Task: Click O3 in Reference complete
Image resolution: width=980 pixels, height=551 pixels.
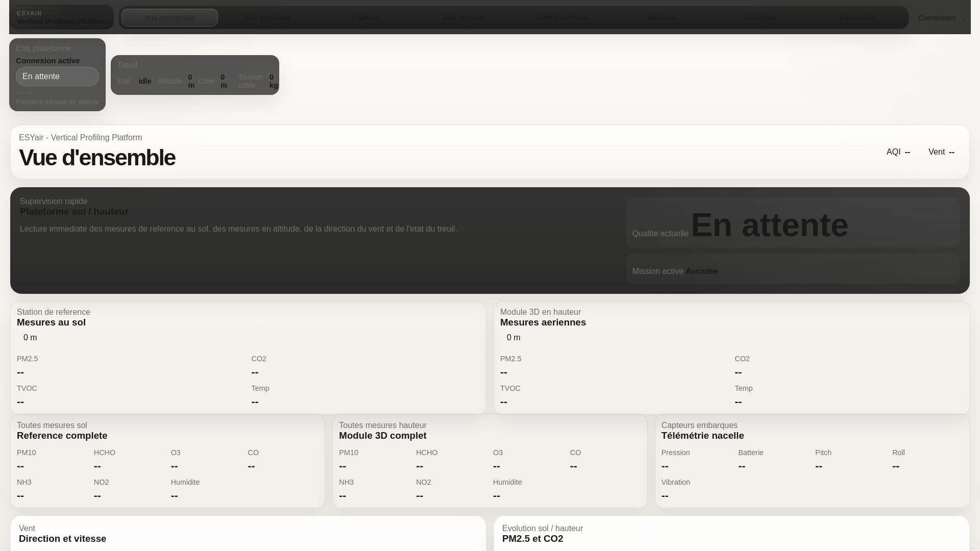Action: 176,453
